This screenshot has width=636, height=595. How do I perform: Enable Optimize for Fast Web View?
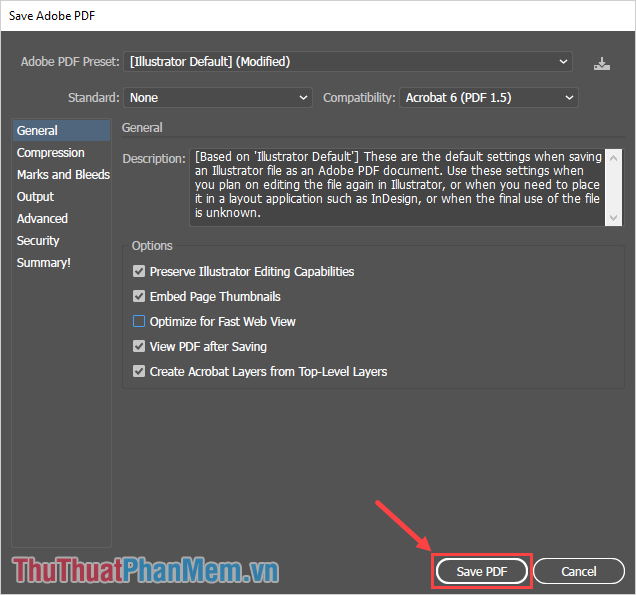[139, 322]
